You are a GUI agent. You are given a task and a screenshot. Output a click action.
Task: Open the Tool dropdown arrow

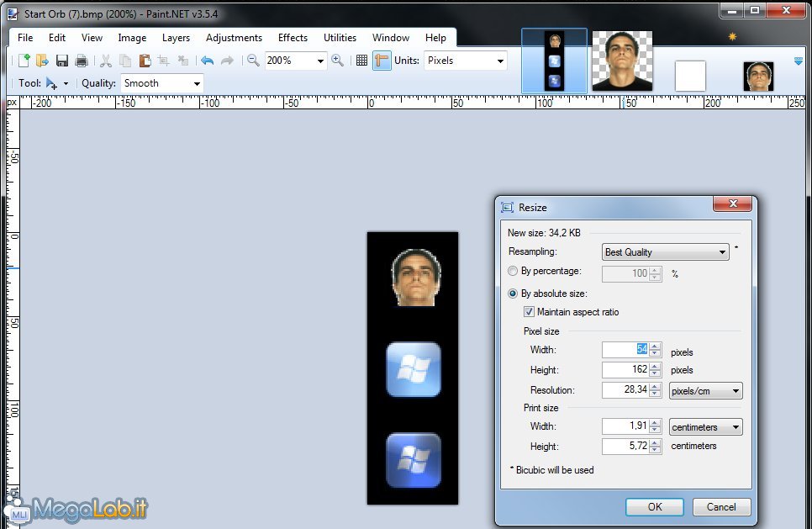(66, 83)
